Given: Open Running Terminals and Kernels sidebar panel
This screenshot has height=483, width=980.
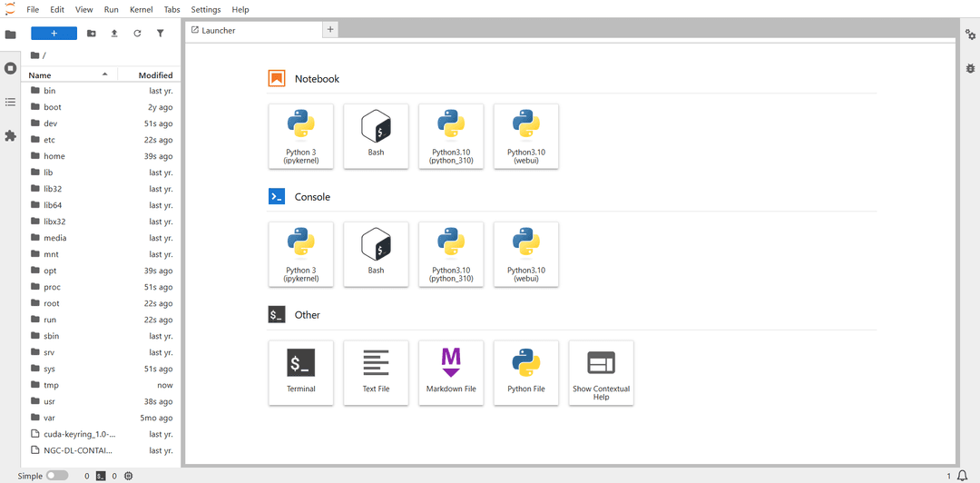Looking at the screenshot, I should [10, 67].
